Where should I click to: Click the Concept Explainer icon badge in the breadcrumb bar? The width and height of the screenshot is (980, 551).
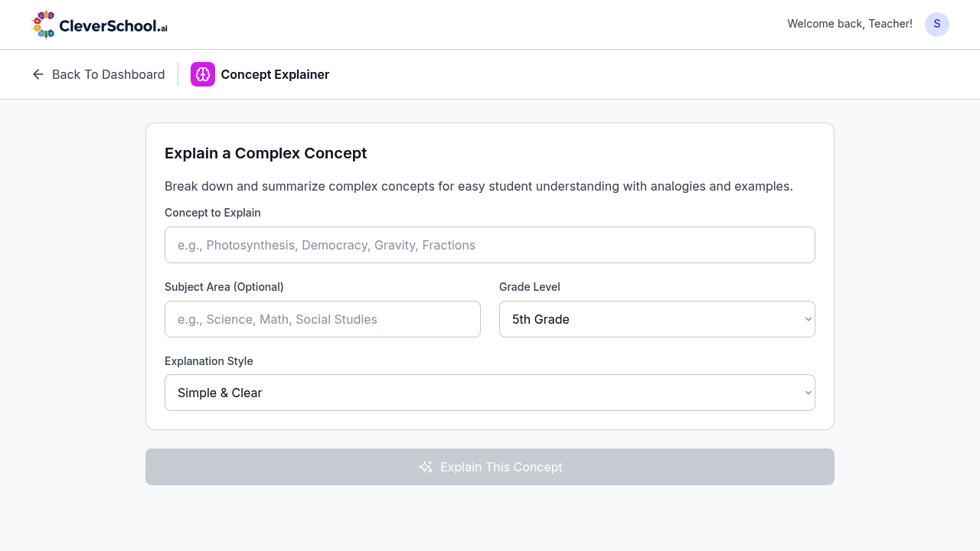pyautogui.click(x=203, y=74)
